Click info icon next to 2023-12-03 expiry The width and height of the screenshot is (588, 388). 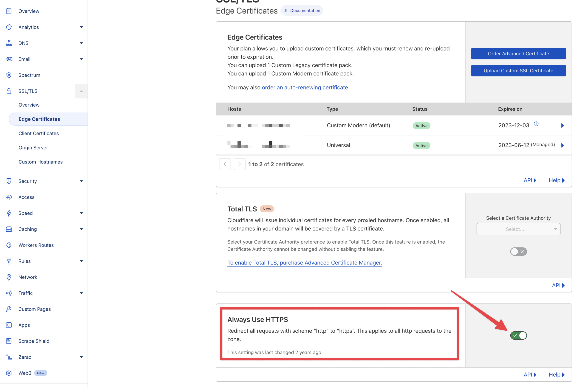click(x=536, y=124)
